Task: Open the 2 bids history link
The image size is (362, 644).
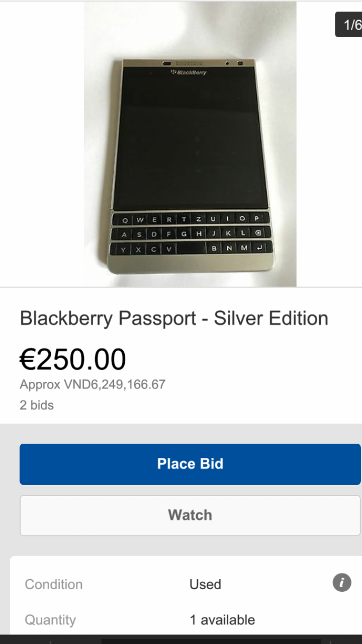Action: pyautogui.click(x=37, y=405)
